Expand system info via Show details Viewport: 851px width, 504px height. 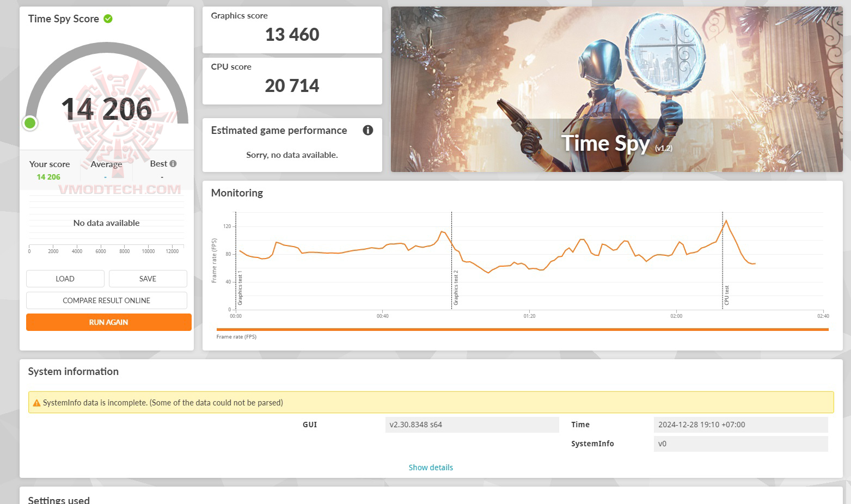click(431, 468)
